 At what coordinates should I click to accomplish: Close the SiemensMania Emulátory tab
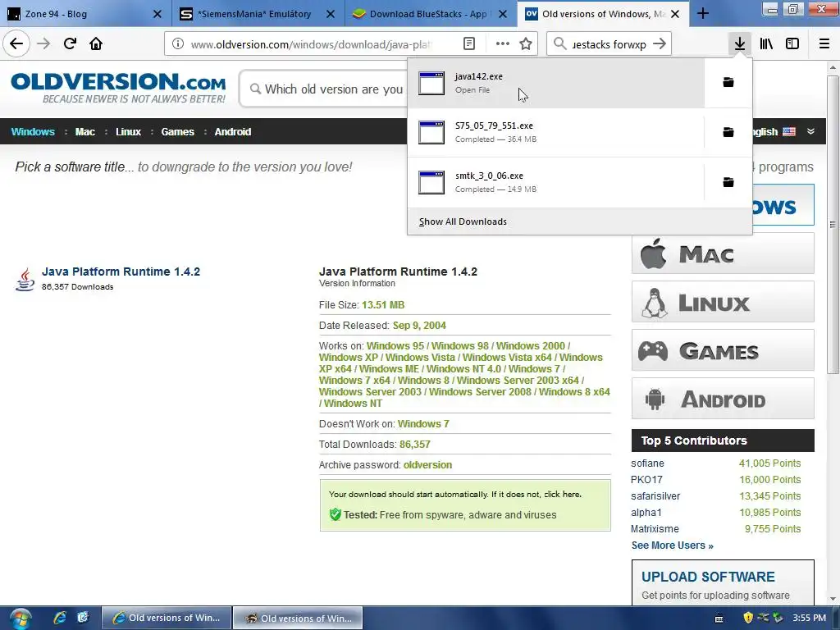331,15
